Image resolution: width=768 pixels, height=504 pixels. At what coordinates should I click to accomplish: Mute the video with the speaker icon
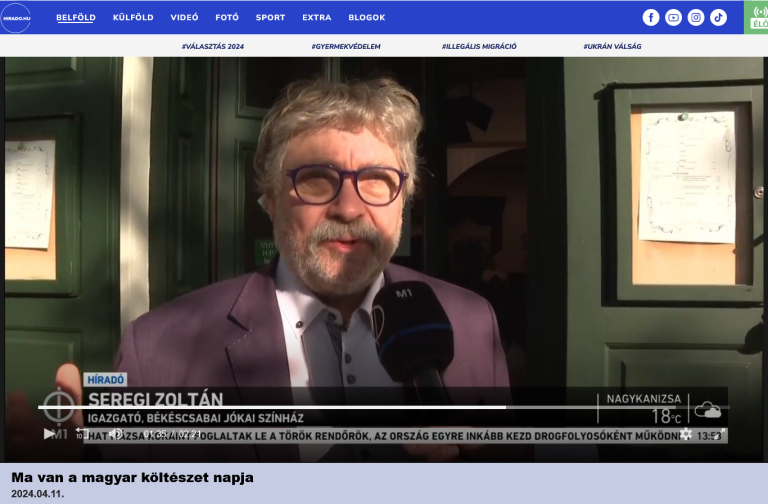tap(115, 433)
